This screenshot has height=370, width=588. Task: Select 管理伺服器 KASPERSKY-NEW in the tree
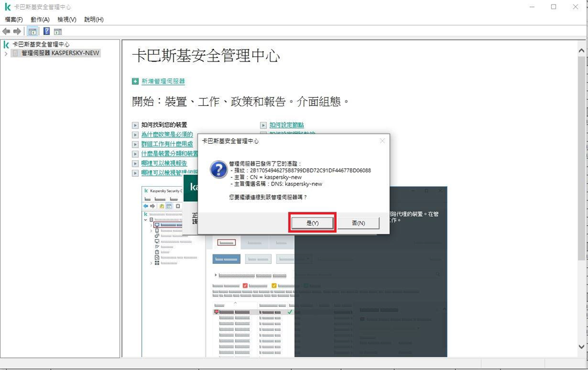click(x=60, y=53)
